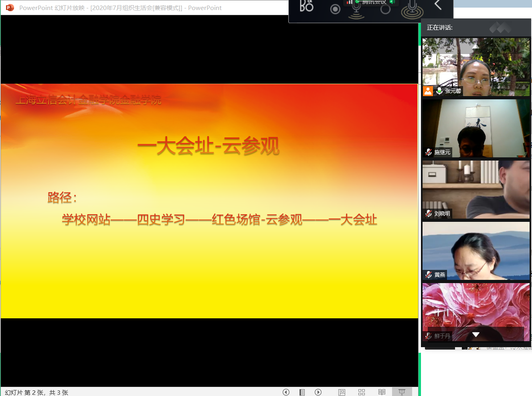This screenshot has width=532, height=396.
Task: Select 施继元's video thumbnail
Action: click(476, 128)
